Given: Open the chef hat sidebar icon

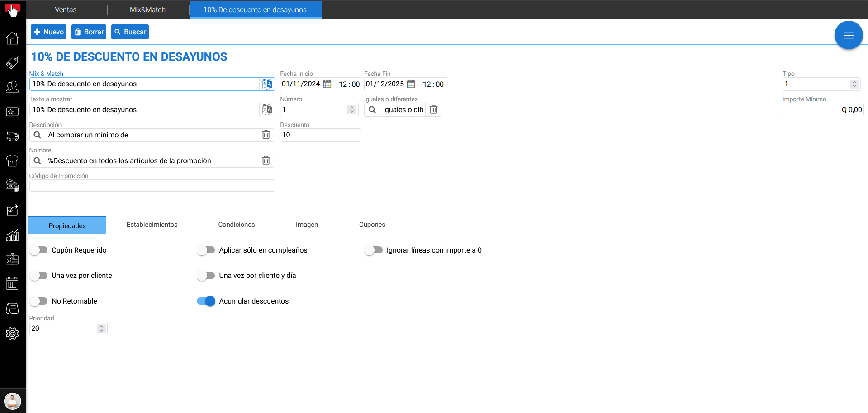Looking at the screenshot, I should (x=12, y=160).
